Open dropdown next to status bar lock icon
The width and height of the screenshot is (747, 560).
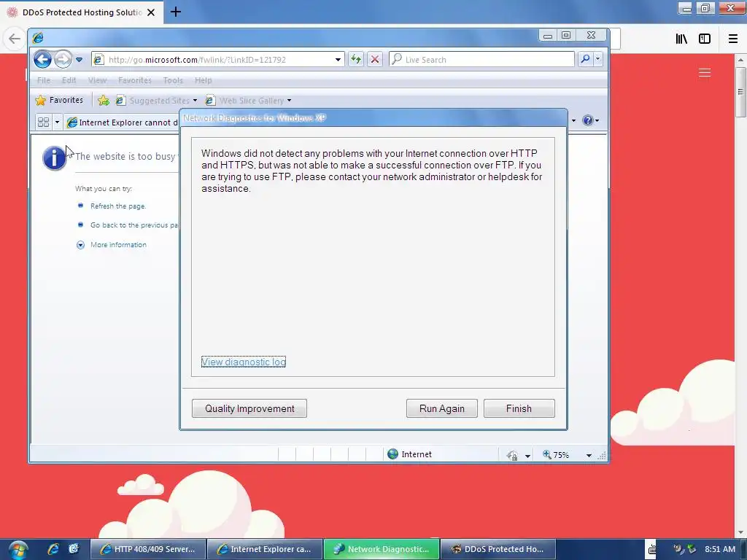[527, 456]
